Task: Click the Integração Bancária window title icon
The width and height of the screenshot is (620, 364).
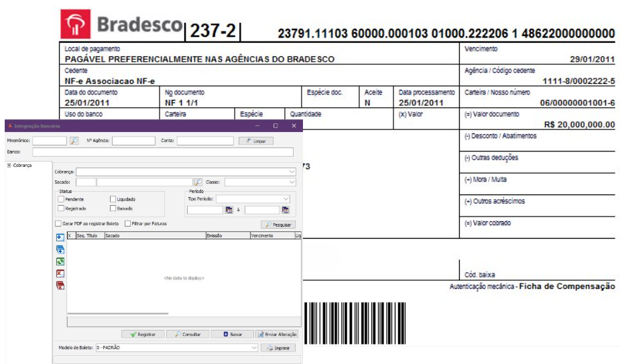Action: 10,126
